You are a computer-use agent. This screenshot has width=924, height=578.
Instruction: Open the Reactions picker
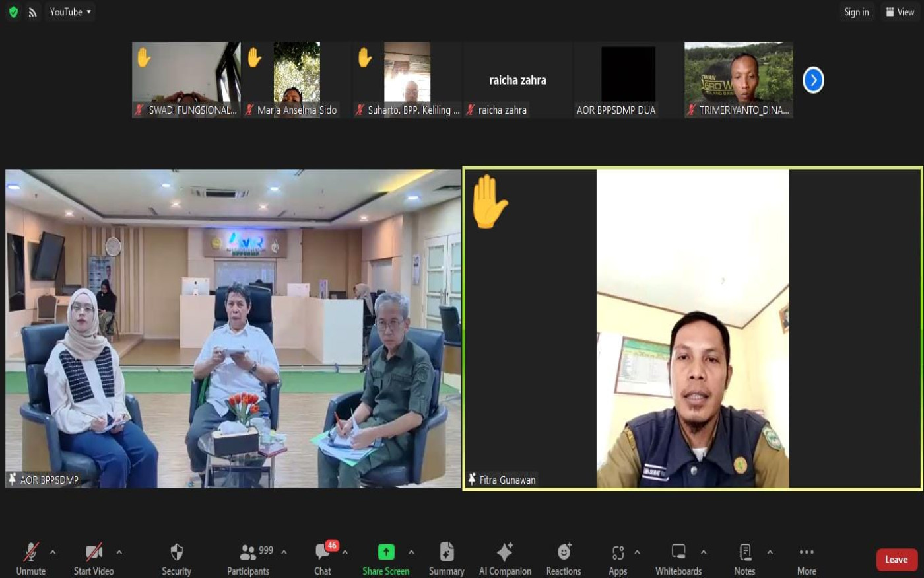click(563, 558)
